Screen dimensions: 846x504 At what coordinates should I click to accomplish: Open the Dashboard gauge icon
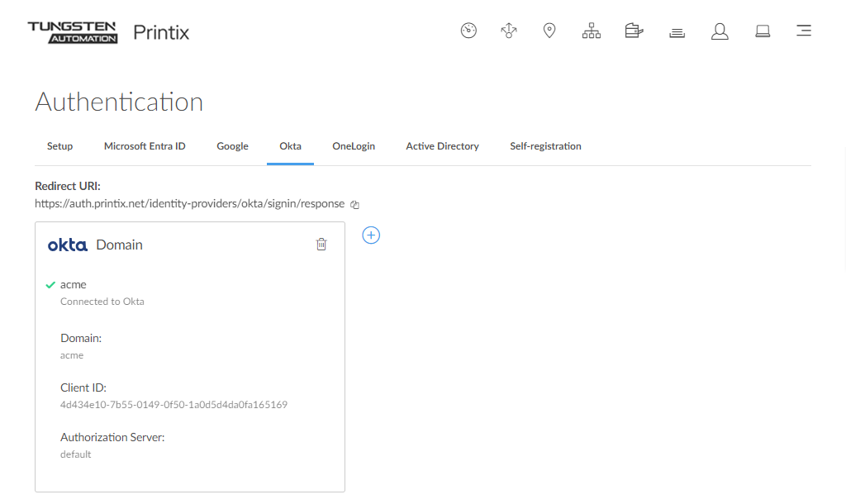tap(468, 31)
